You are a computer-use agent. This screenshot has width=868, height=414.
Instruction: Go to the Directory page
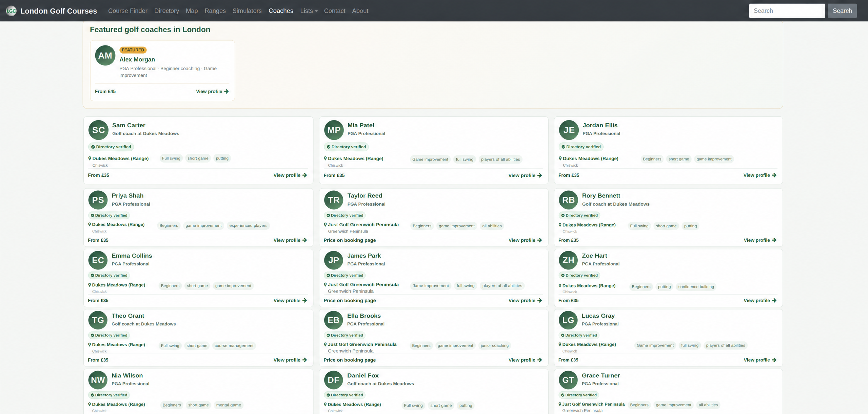point(166,11)
